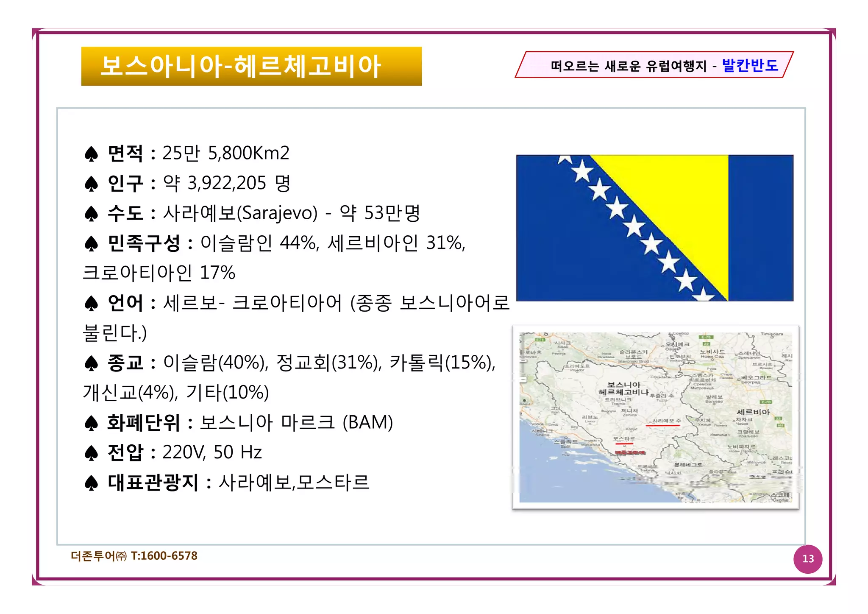Click the spade bullet beside 대표관광지
Viewport: 868px width, 614px height.
(x=91, y=483)
